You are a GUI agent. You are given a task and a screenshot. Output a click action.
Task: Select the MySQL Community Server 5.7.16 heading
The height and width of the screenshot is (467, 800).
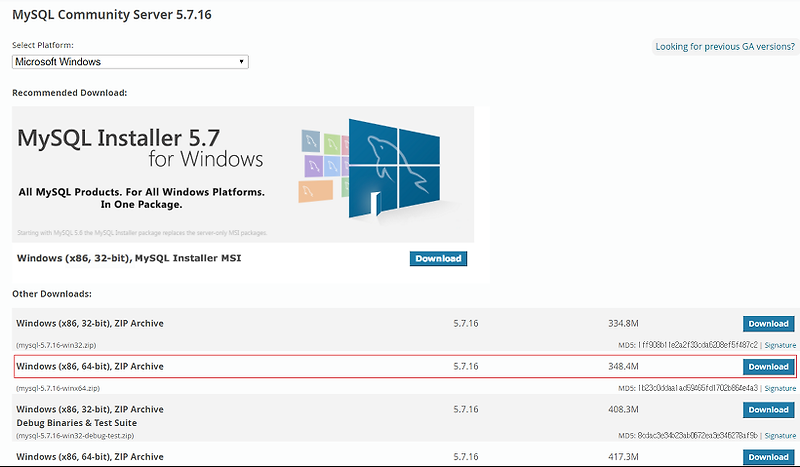point(112,14)
